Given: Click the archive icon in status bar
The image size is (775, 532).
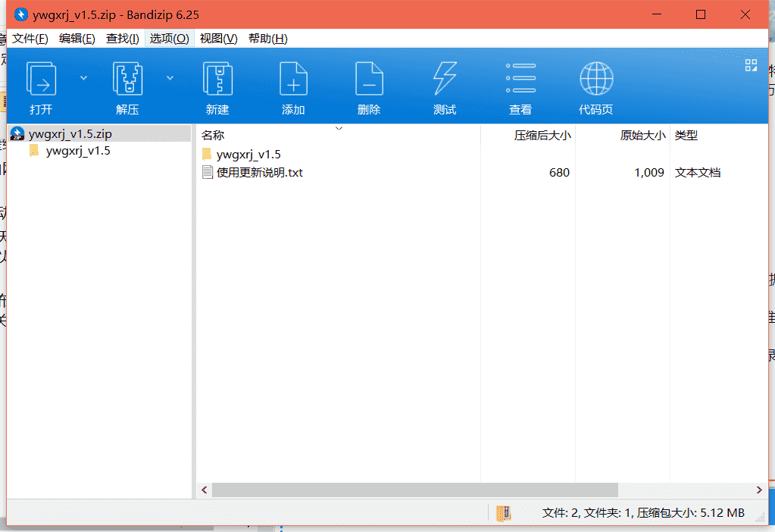Looking at the screenshot, I should pos(503,513).
